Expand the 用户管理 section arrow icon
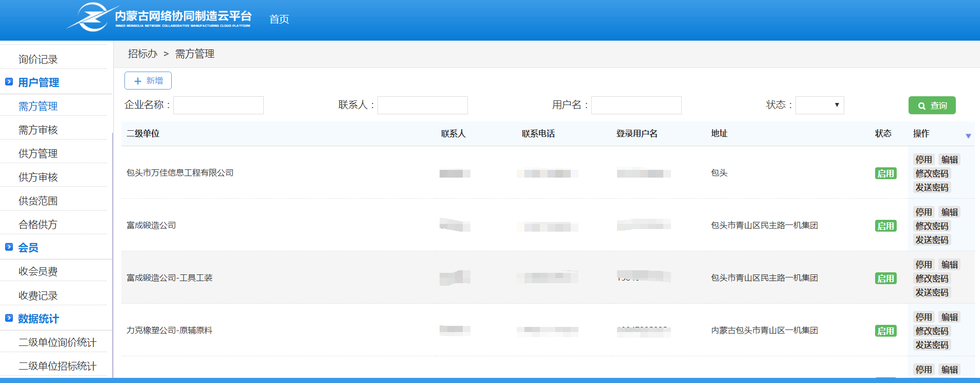The image size is (980, 383). pyautogui.click(x=9, y=82)
